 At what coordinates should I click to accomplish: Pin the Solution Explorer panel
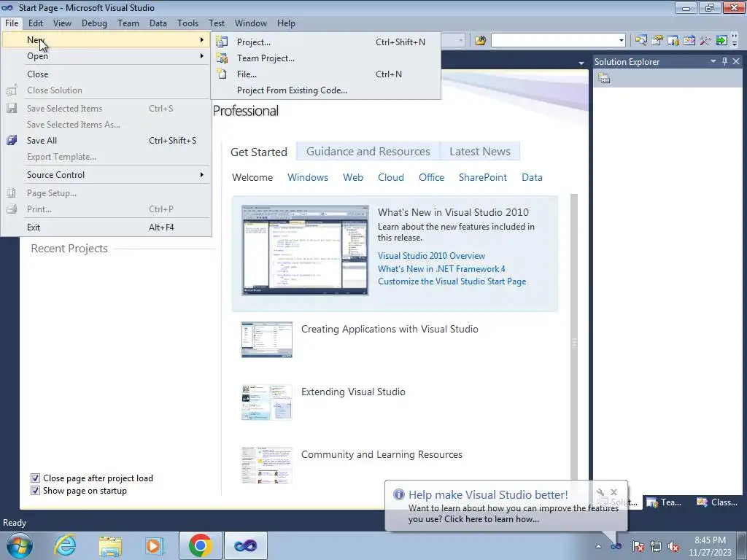(x=724, y=61)
